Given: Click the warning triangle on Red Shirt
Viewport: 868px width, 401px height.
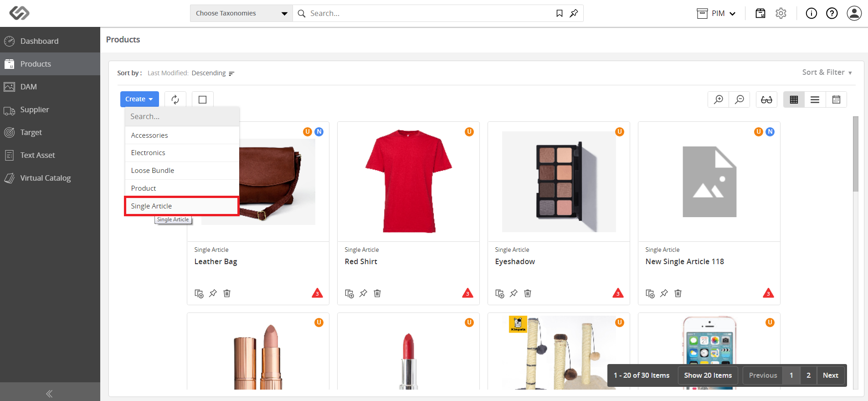Looking at the screenshot, I should (467, 293).
